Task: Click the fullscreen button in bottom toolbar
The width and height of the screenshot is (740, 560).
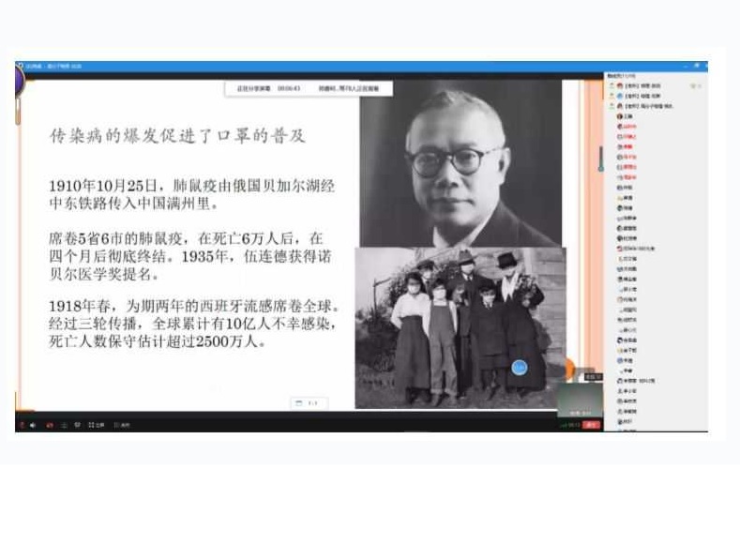Action: click(95, 425)
